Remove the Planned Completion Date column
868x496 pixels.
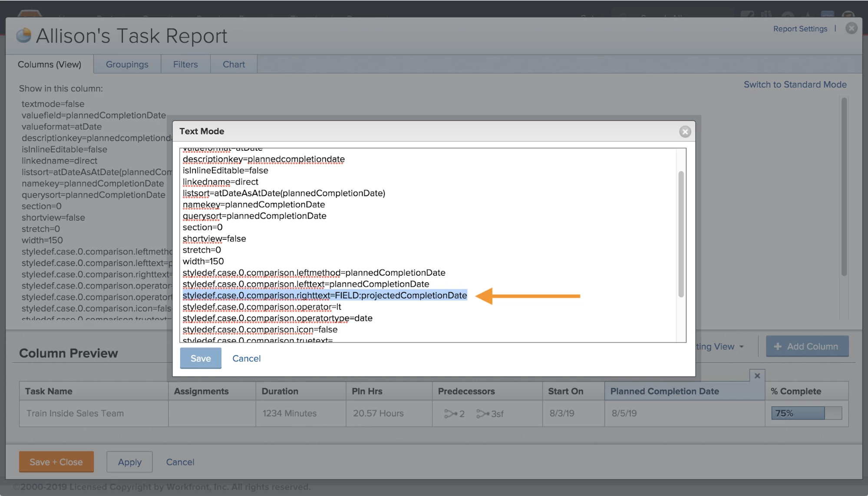pyautogui.click(x=757, y=376)
